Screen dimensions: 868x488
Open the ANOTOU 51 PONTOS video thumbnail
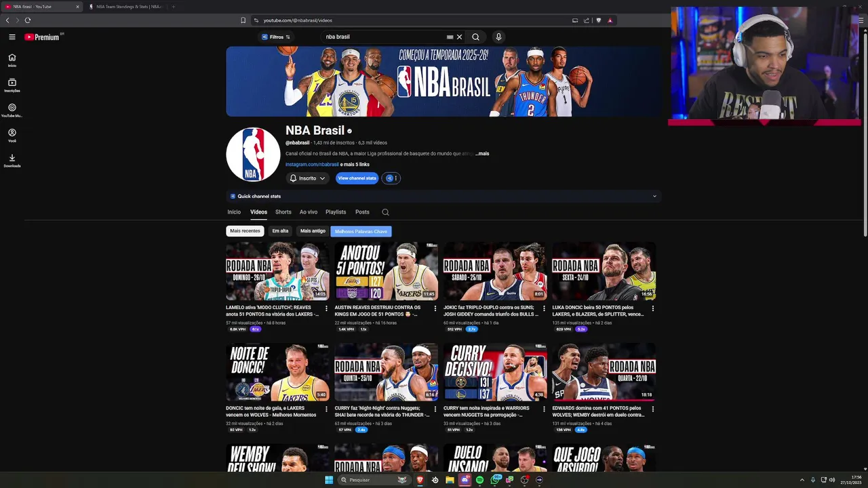(x=386, y=271)
